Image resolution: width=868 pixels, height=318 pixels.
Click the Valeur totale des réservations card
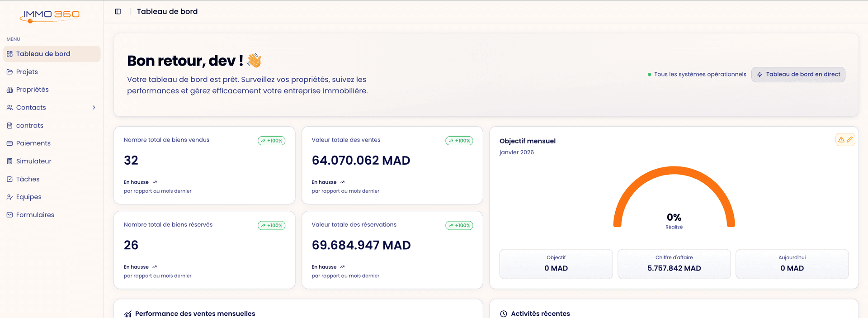[x=392, y=250]
